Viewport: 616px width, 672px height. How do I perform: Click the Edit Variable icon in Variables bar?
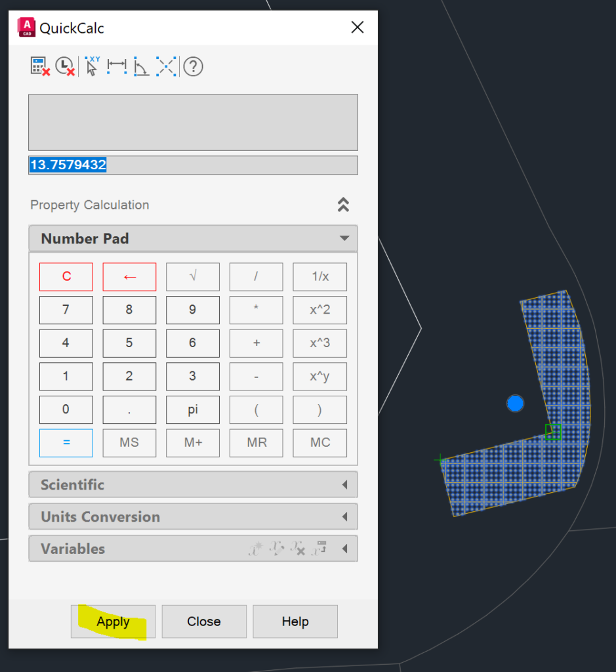pyautogui.click(x=277, y=548)
